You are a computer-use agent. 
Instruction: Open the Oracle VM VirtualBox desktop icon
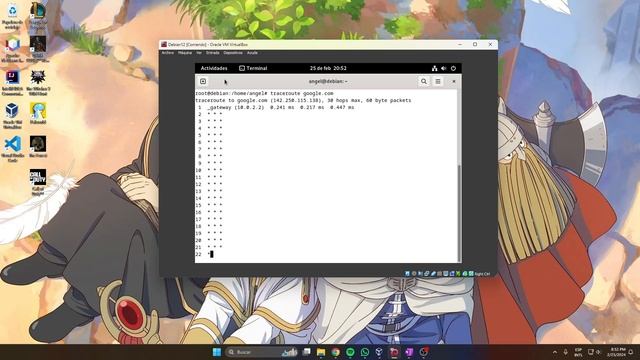pyautogui.click(x=13, y=116)
